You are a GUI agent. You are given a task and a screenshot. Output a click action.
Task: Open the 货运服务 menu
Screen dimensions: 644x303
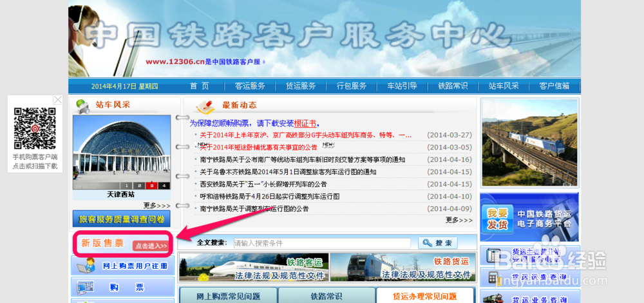tap(301, 86)
